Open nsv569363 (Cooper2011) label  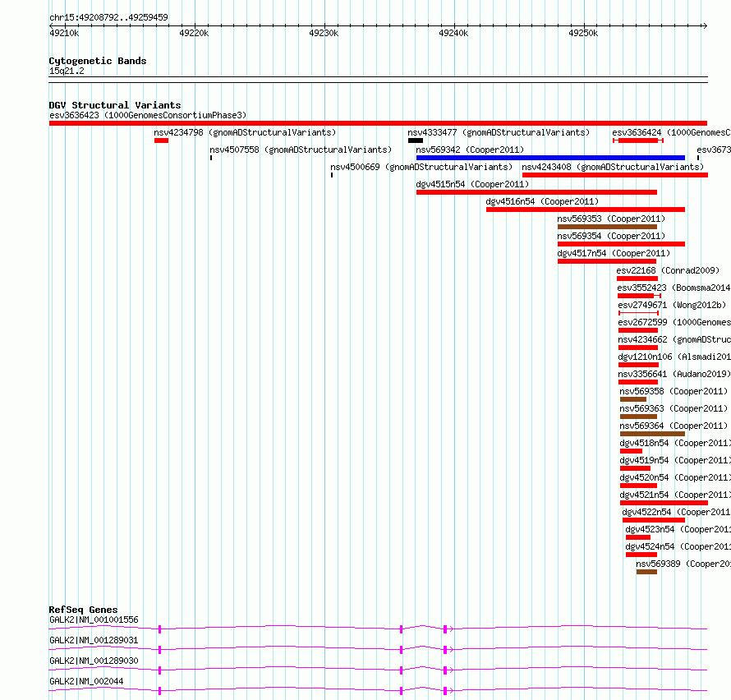pos(674,408)
